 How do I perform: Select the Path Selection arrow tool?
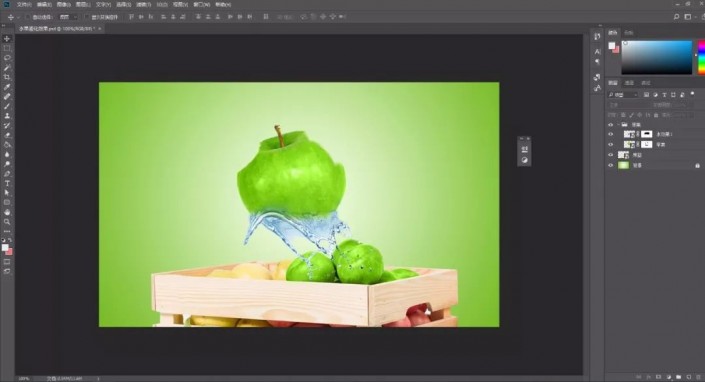[x=7, y=193]
